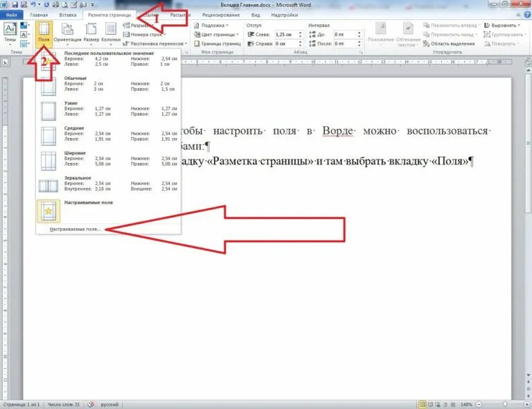Click Настраиваемые поля... at menu bottom
The image size is (532, 409).
coord(75,229)
